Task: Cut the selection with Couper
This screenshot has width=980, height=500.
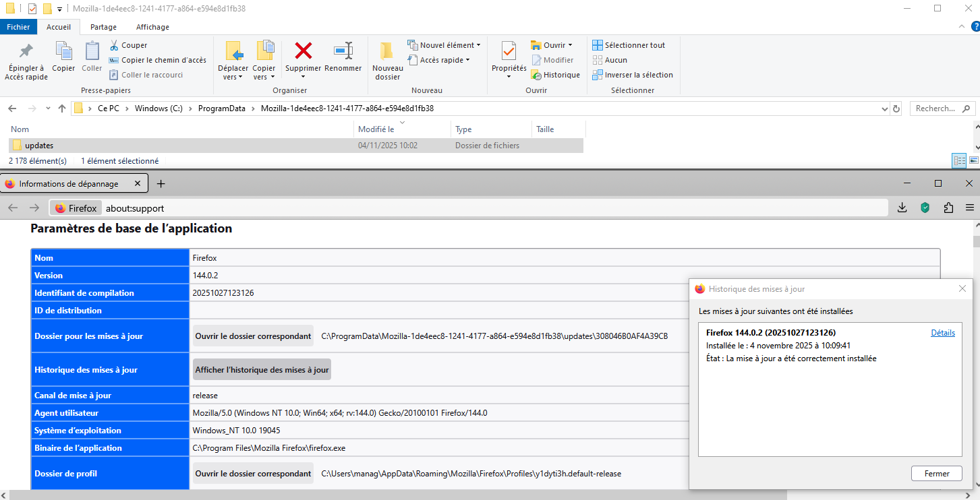Action: click(x=129, y=45)
